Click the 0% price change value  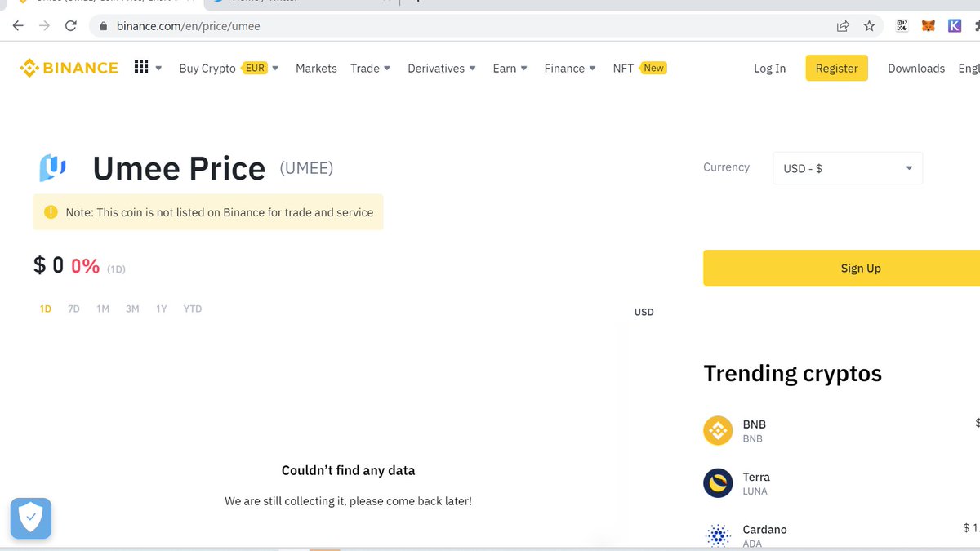(x=85, y=265)
